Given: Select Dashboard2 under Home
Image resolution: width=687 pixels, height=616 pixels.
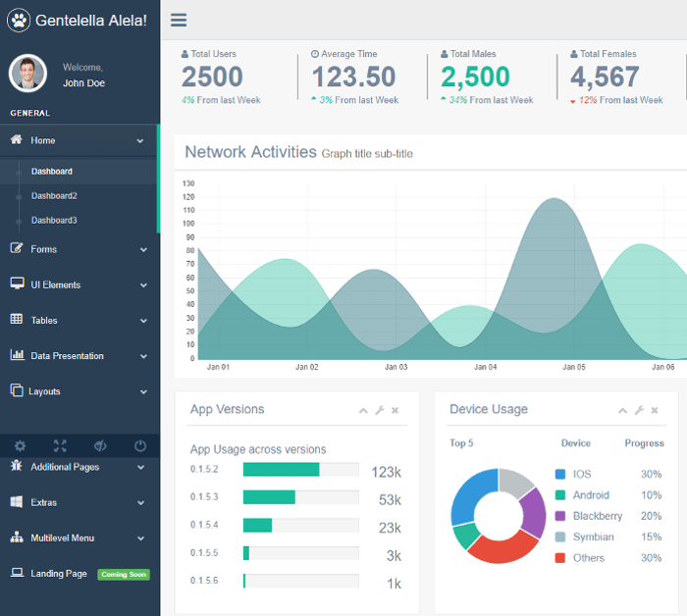Looking at the screenshot, I should tap(54, 196).
